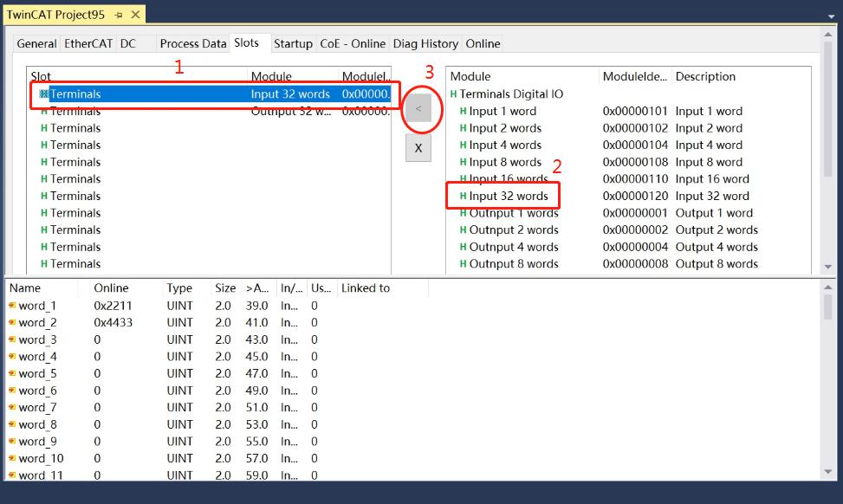Click the pin icon on TwinCAT Project95 tab
Viewport: 843px width, 504px height.
coord(119,15)
